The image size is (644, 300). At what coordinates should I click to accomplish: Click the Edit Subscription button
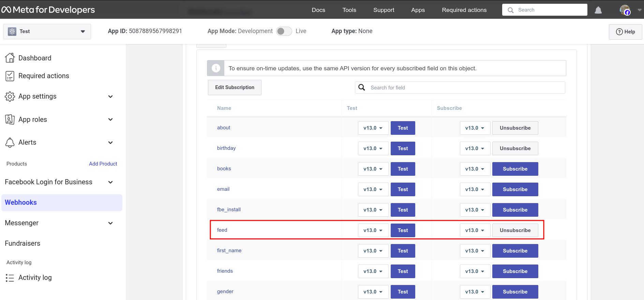[235, 87]
